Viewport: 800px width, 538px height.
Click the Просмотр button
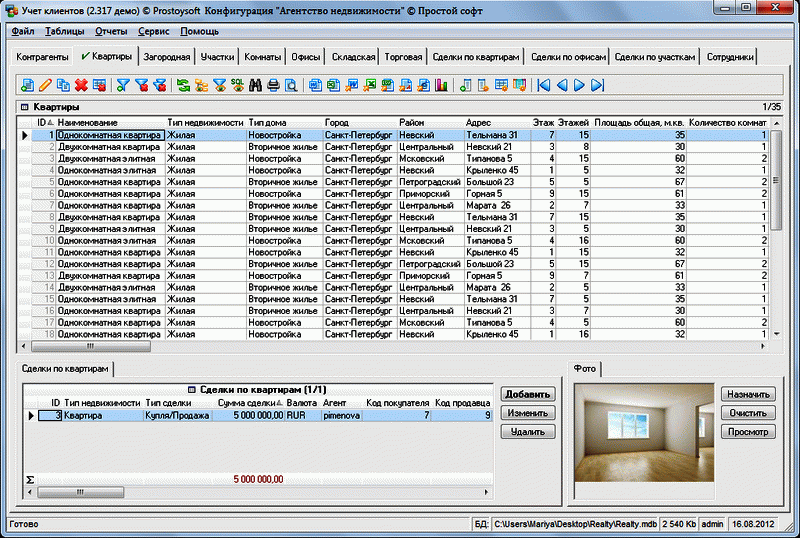point(748,432)
